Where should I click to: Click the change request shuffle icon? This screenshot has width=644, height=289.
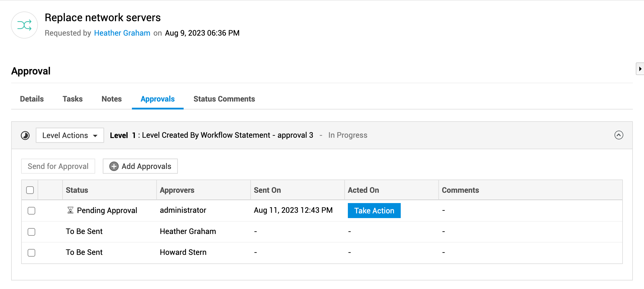click(24, 25)
